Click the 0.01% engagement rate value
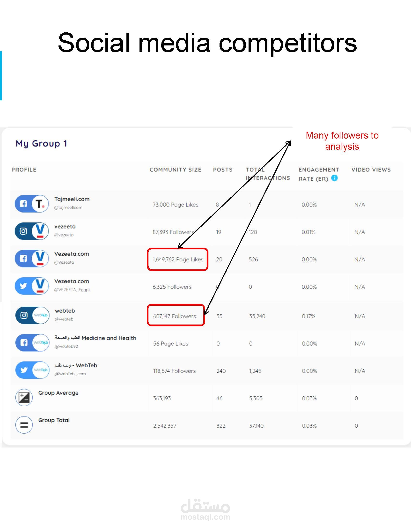 [308, 232]
